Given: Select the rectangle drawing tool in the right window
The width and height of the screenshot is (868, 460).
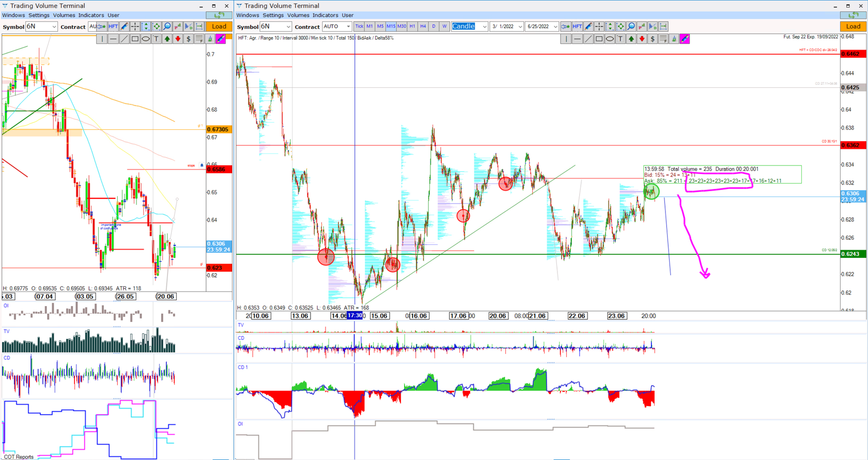Looking at the screenshot, I should click(599, 39).
